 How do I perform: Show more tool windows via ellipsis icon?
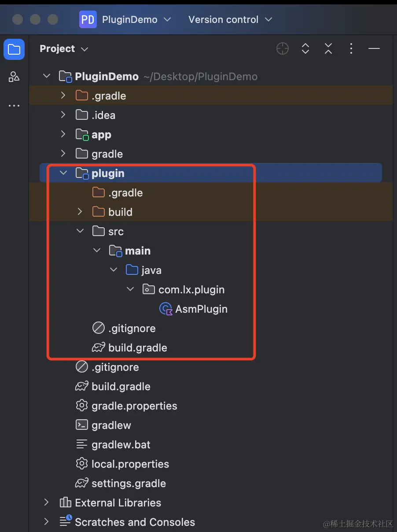[x=14, y=106]
